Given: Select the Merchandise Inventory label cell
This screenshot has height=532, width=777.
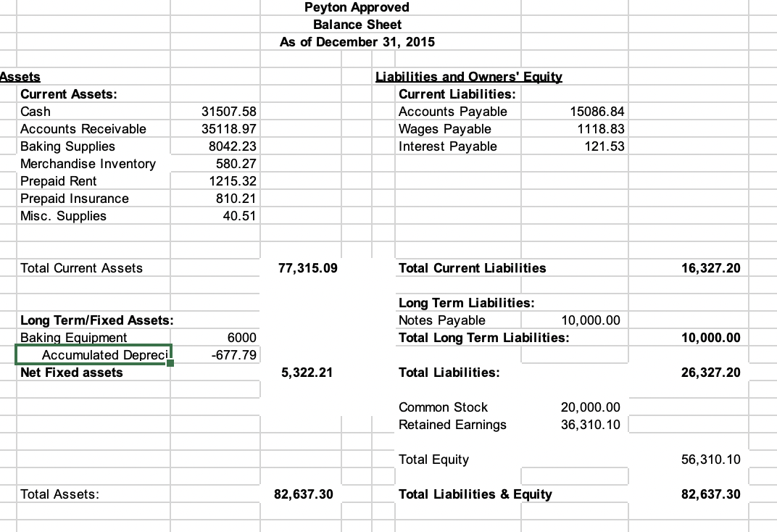Looking at the screenshot, I should (x=94, y=164).
